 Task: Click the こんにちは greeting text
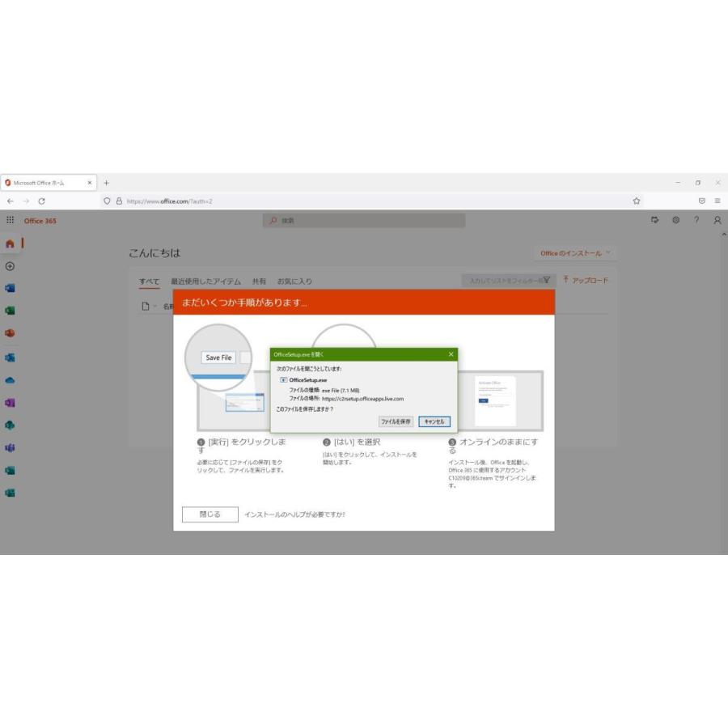(x=154, y=253)
